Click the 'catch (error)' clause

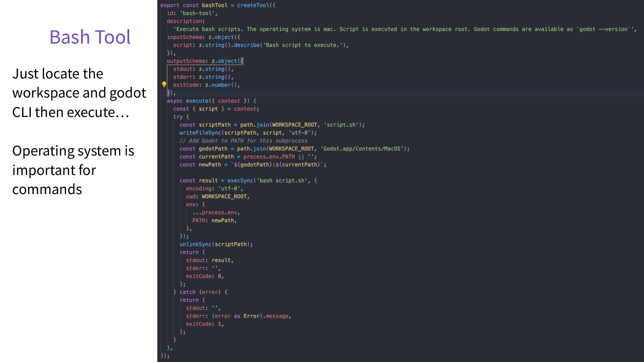pos(200,292)
